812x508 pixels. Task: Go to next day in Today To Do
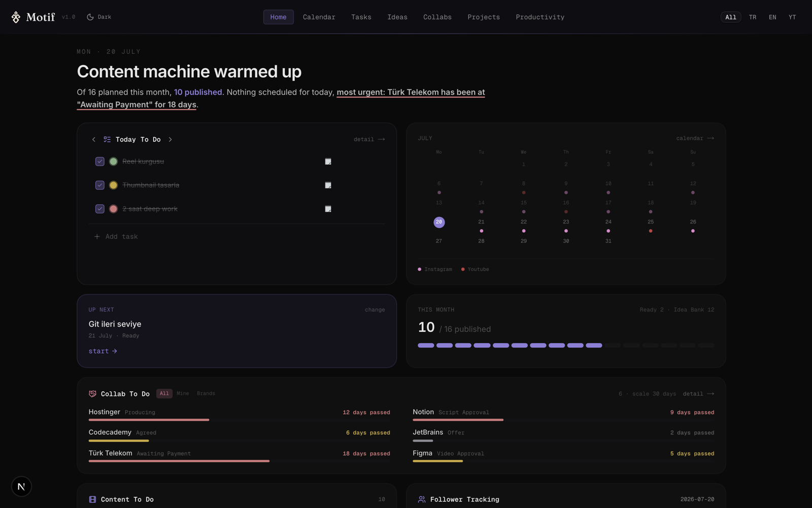[x=171, y=139]
